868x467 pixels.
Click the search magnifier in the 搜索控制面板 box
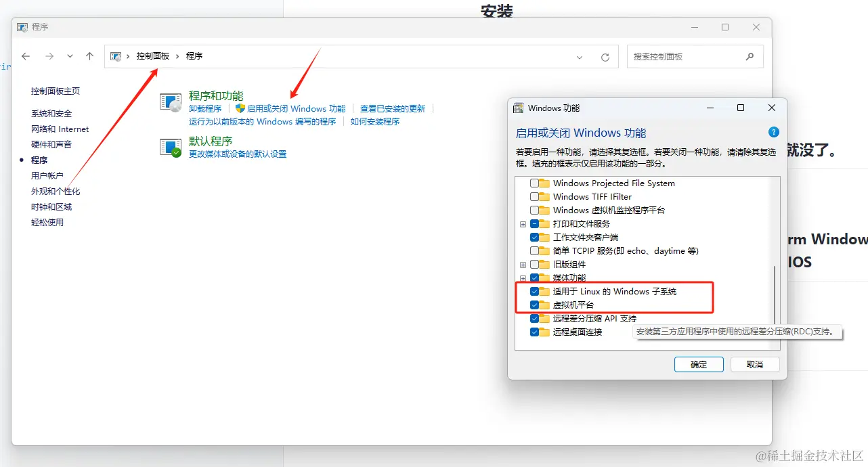[x=750, y=57]
